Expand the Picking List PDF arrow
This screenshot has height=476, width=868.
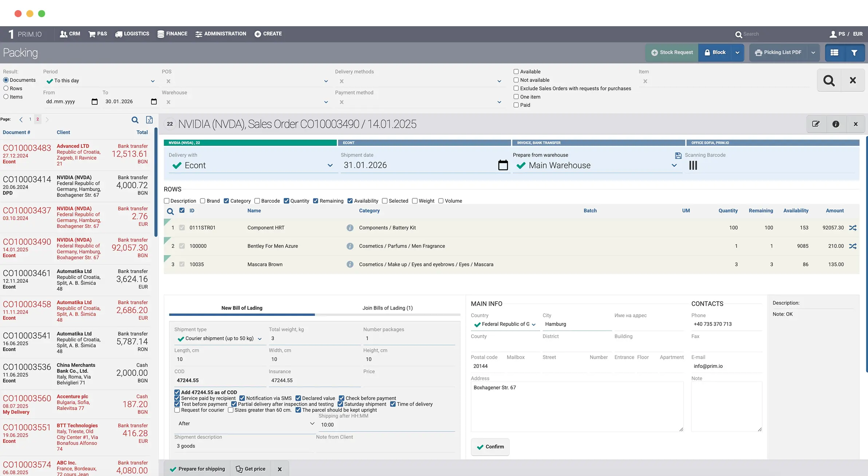coord(813,53)
